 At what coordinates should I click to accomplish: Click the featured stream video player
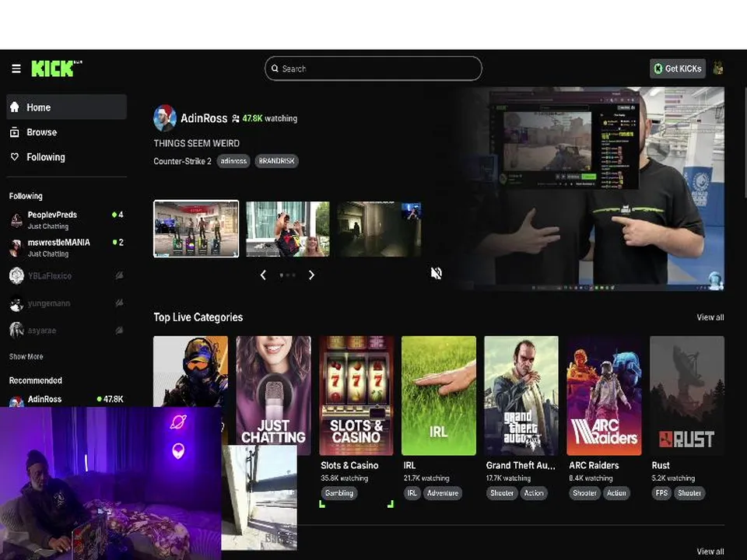pyautogui.click(x=590, y=188)
